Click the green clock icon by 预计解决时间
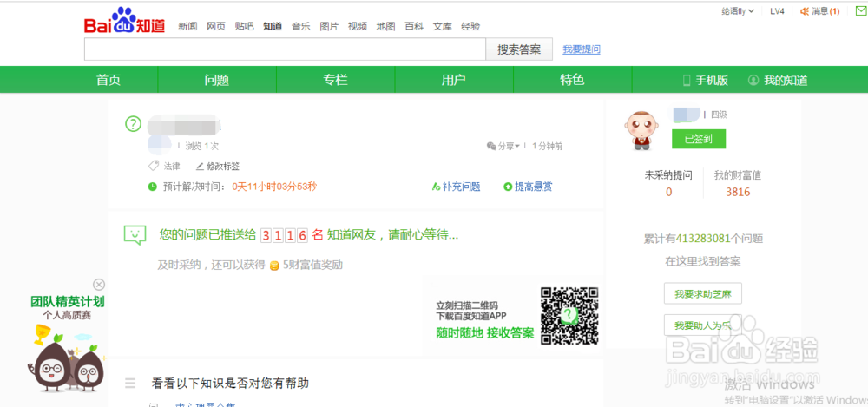Viewport: 868px width, 407px height. 152,187
